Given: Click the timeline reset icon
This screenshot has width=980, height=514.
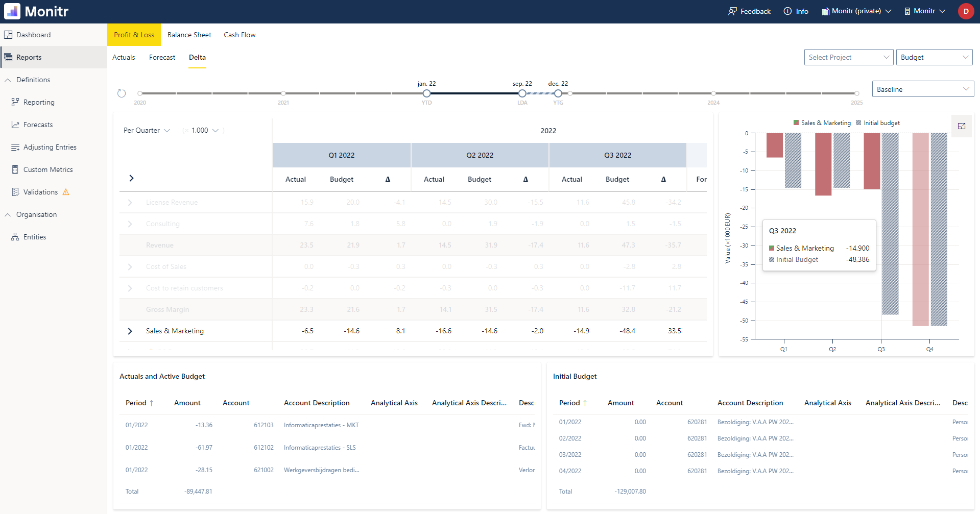Looking at the screenshot, I should pyautogui.click(x=122, y=93).
